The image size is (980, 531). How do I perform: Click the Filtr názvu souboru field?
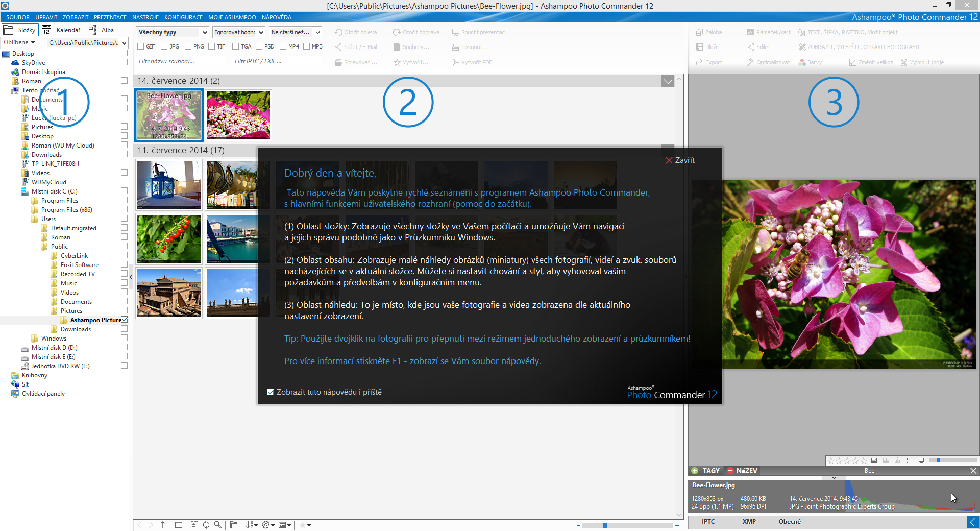coord(181,61)
